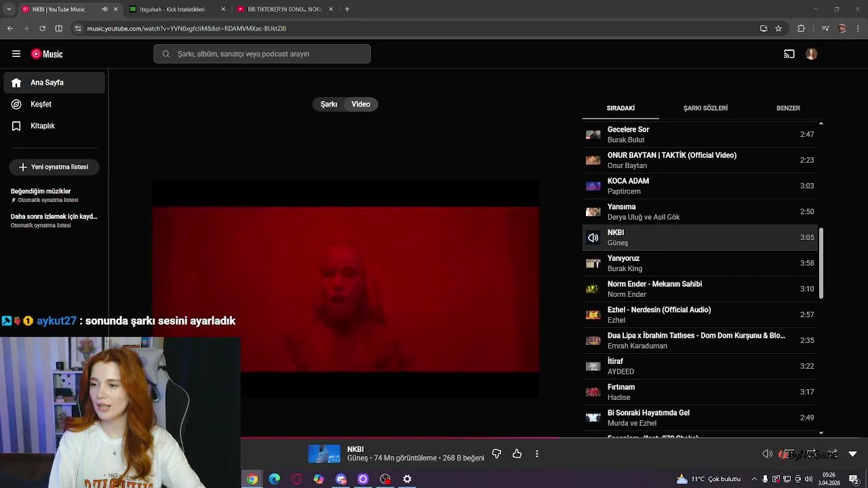
Task: Open Daha sonra izlemek için playlist
Action: click(54, 220)
